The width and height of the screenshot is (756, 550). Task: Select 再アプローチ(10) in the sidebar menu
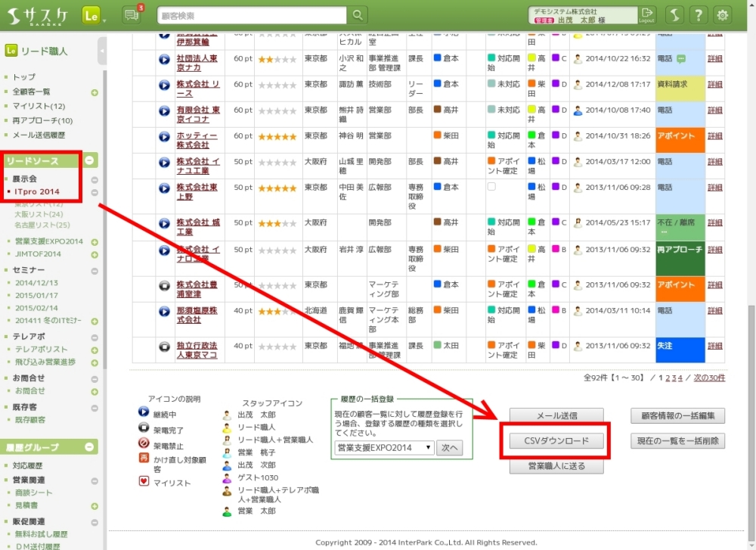point(42,120)
